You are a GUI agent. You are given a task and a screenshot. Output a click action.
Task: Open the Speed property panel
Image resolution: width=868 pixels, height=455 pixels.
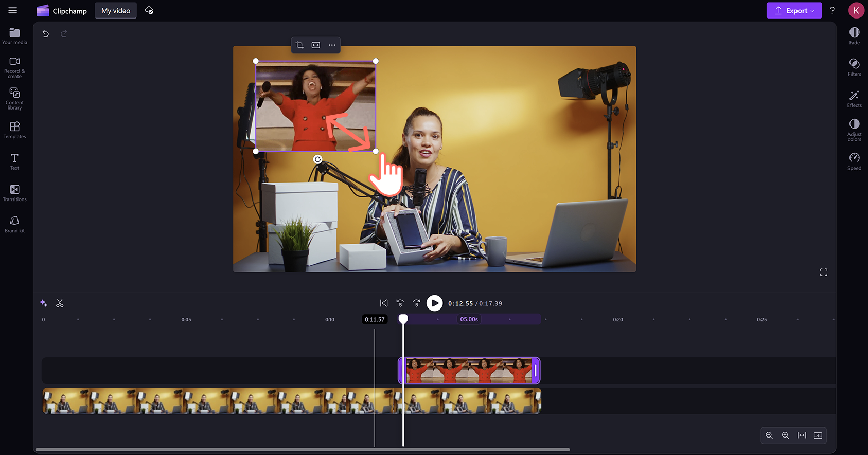click(854, 161)
